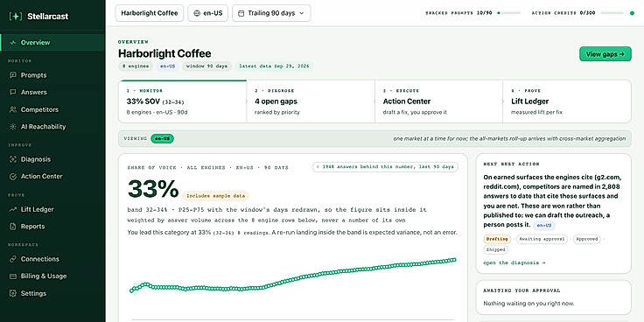The width and height of the screenshot is (644, 322).
Task: Open Billing & Usage in sidebar
Action: pyautogui.click(x=52, y=276)
